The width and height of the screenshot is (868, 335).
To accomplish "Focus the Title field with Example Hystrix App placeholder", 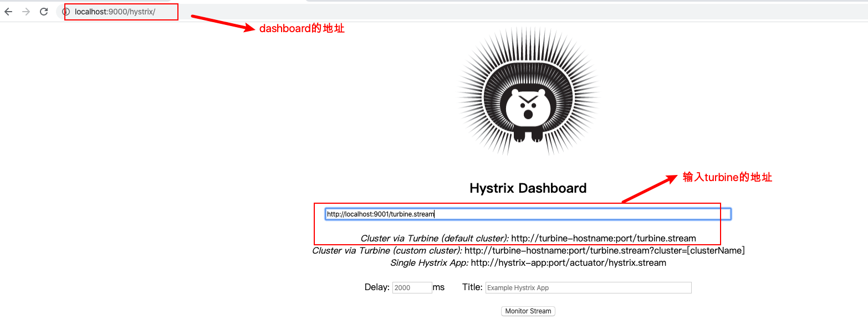I will [x=588, y=287].
